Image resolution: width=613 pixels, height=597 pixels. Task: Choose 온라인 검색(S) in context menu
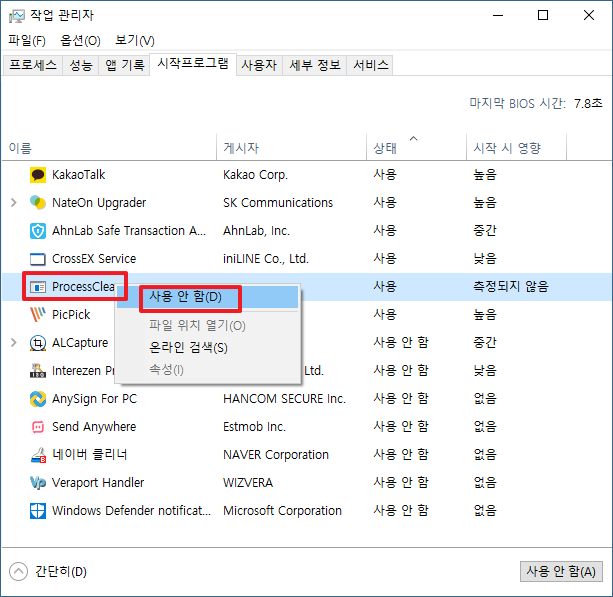(x=207, y=348)
